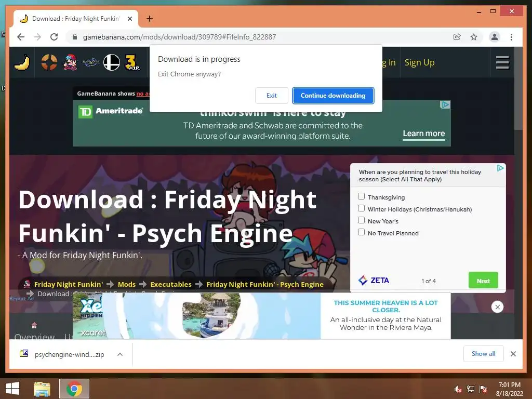Check the No Travel Planned checkbox

point(362,232)
